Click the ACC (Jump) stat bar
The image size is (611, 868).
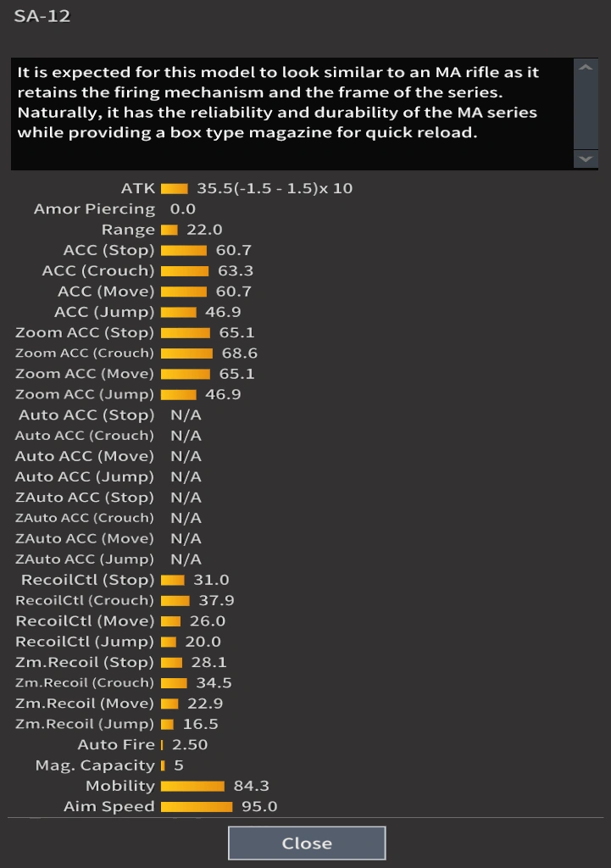pyautogui.click(x=178, y=312)
